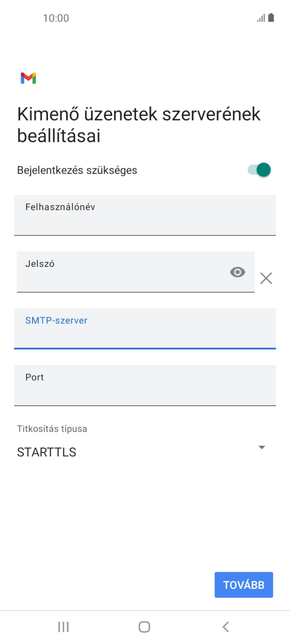Go back using the back navigation arrow
This screenshot has height=644, width=290.
[225, 627]
